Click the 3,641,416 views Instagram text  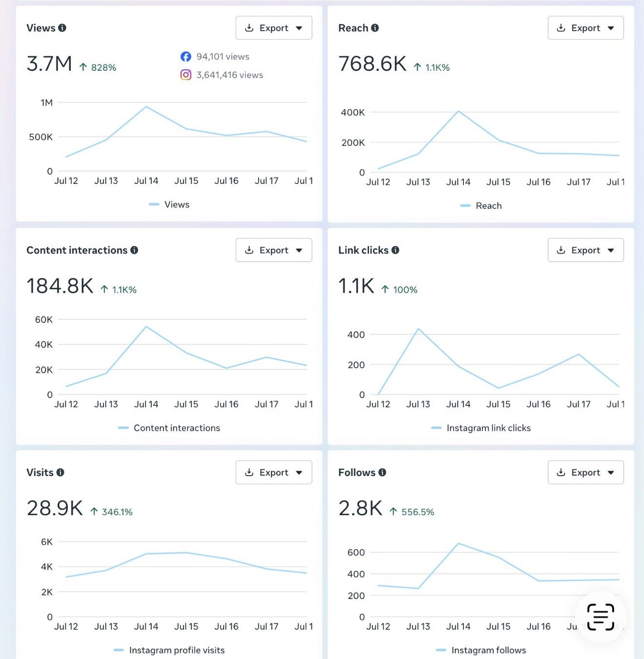[x=230, y=75]
